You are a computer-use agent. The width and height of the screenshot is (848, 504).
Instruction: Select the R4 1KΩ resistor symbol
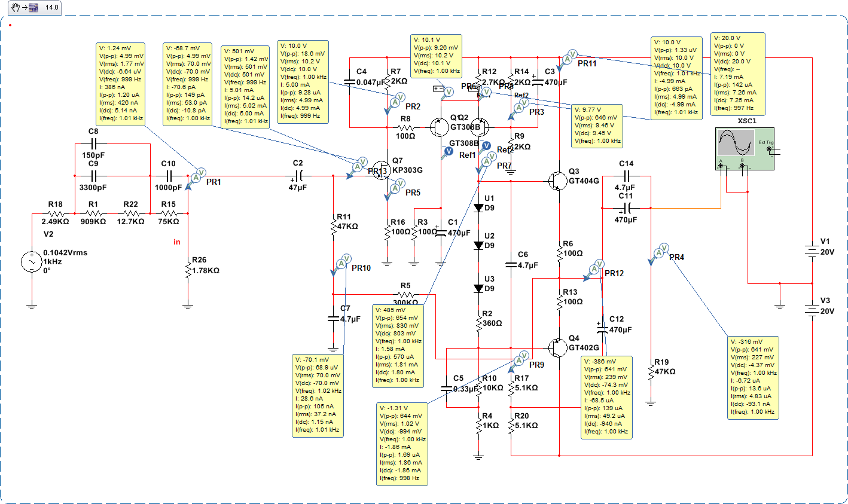[x=478, y=425]
